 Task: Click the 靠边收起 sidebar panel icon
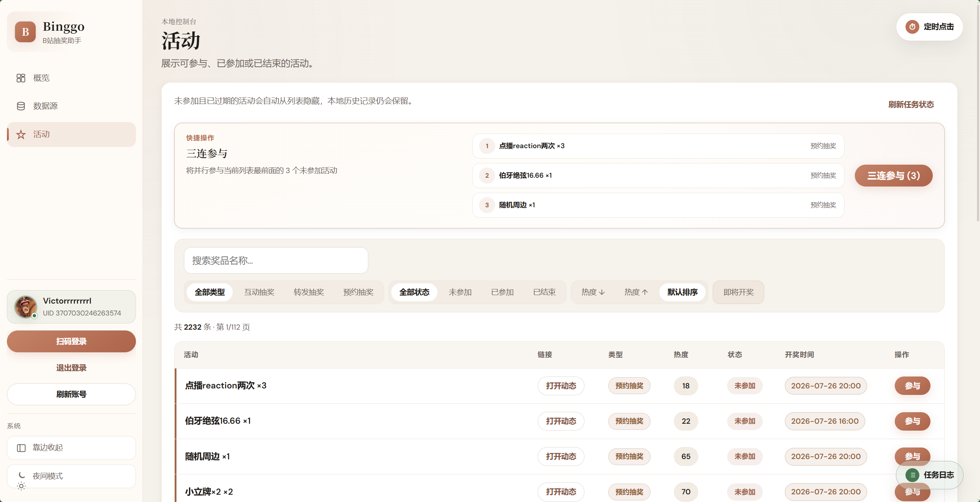point(21,448)
